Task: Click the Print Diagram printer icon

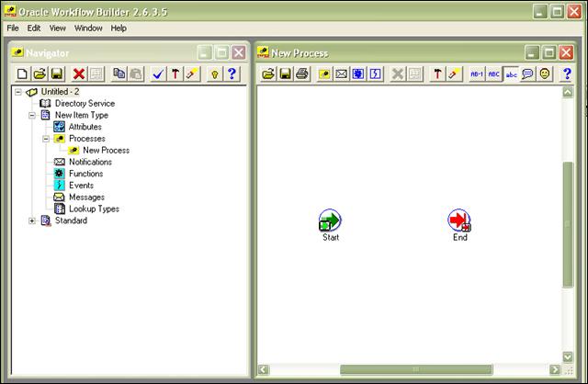Action: (302, 73)
